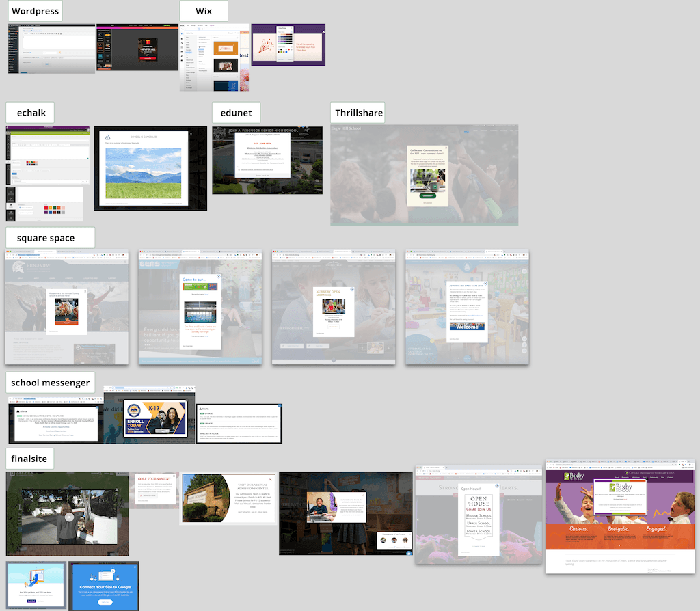
Task: Click the green button in Eagle Hill popup
Action: tap(427, 195)
